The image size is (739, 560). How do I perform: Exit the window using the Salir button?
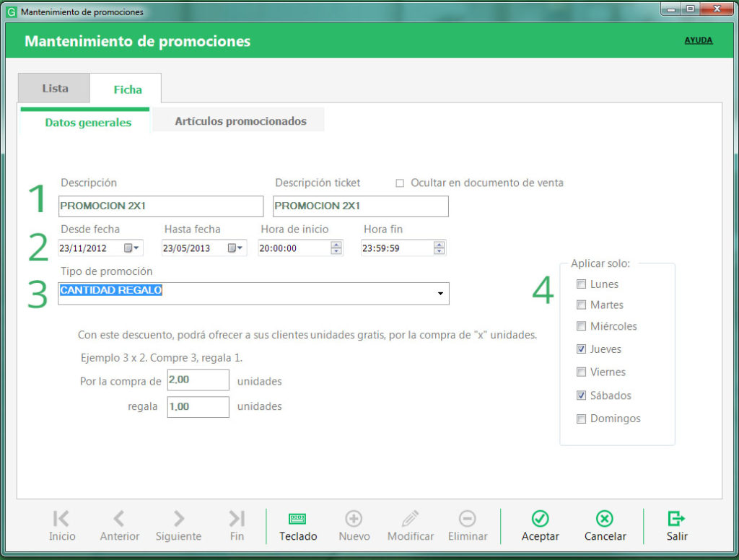675,517
